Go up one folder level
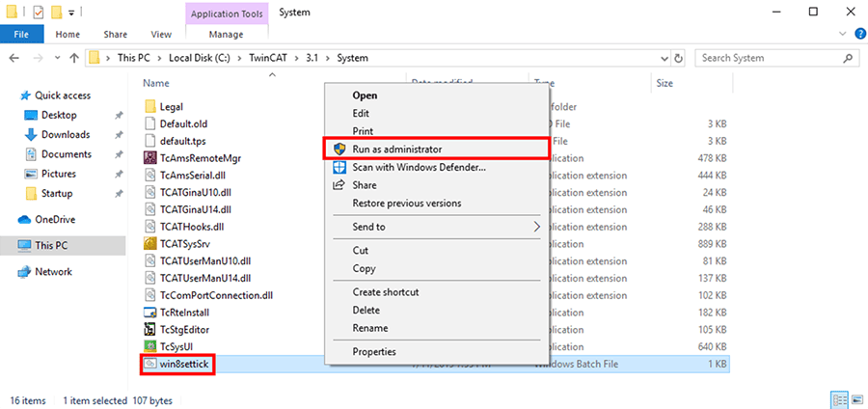 tap(74, 58)
